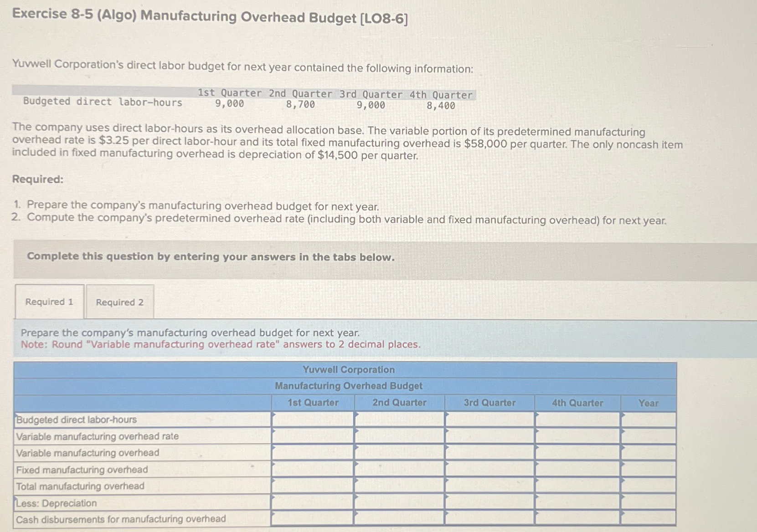This screenshot has height=532, width=757.
Task: Select 3rd Quarter Budgeted direct labor-hours cell
Action: click(489, 419)
